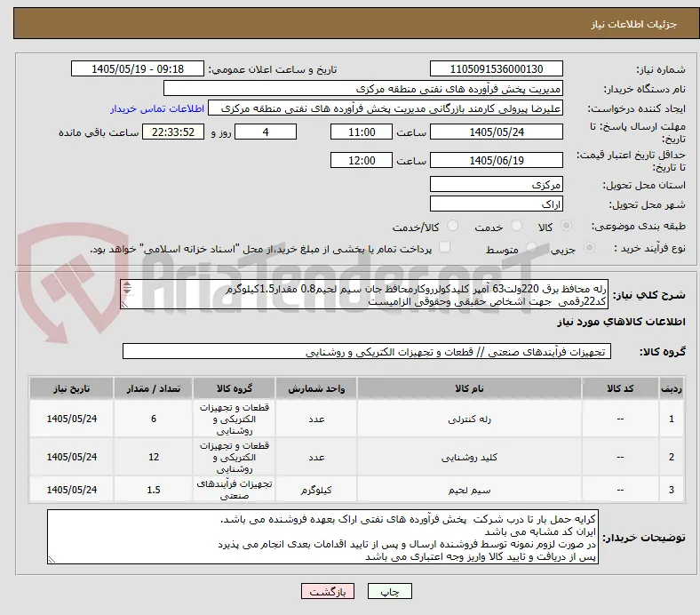The image size is (700, 615).
Task: Click the گروه کالا table column header
Action: point(235,389)
